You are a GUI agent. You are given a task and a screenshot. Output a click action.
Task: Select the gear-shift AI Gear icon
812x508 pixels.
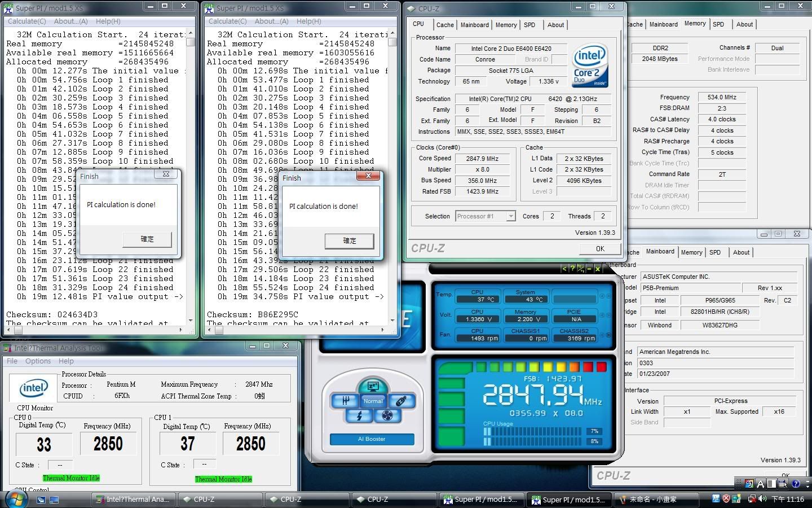coord(345,401)
